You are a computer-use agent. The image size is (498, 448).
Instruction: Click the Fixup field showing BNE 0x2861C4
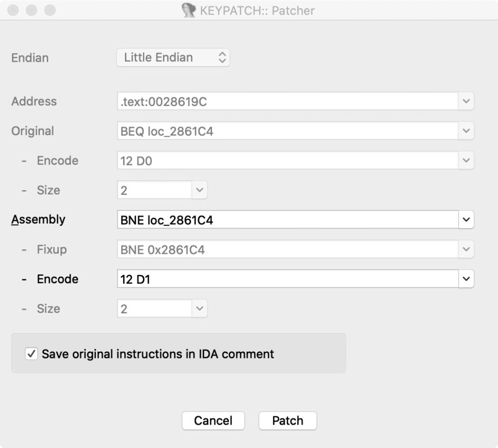pos(287,250)
